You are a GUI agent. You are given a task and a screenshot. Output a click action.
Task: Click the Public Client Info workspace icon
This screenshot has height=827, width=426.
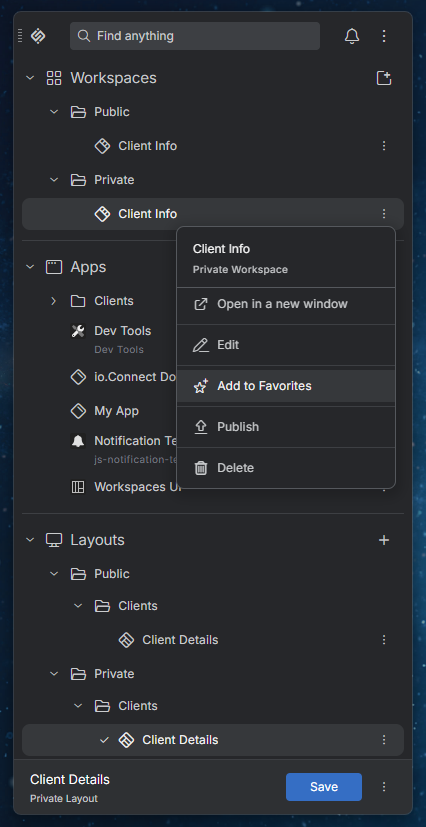pos(102,146)
